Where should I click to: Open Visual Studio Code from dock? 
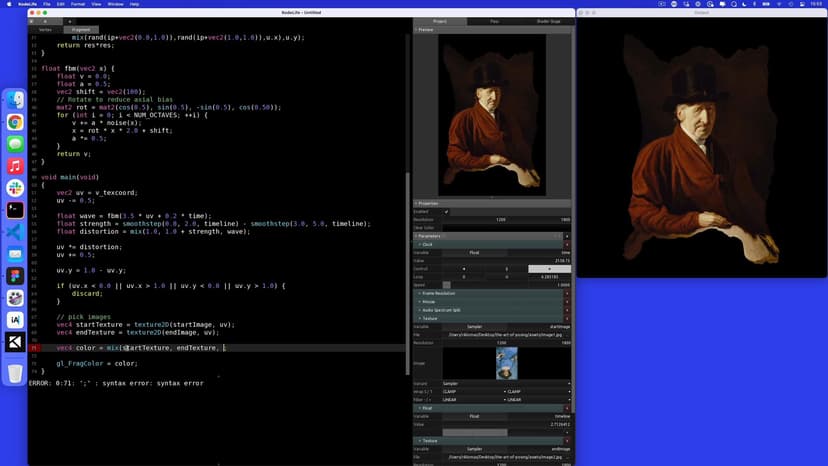tap(15, 232)
